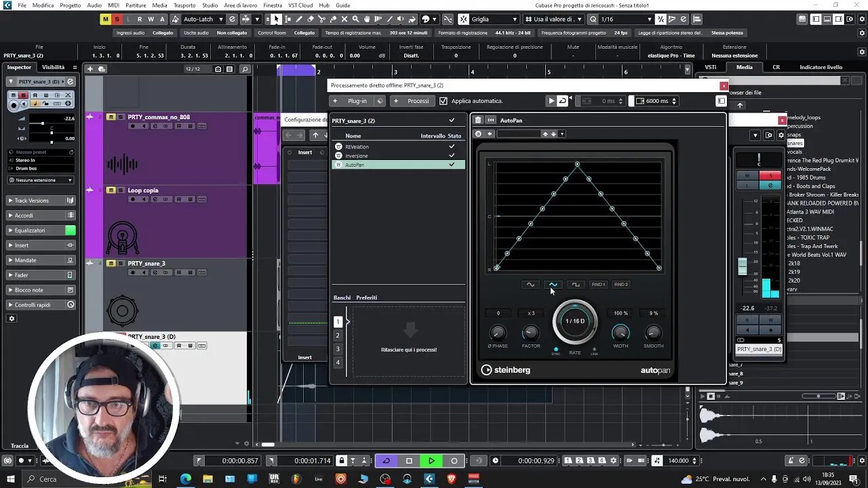Screen dimensions: 868x488
Task: Click the 1/16 D Rate dial
Action: [575, 321]
